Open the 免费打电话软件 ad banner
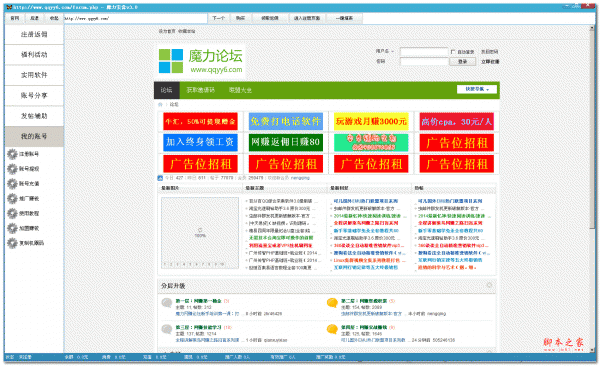The width and height of the screenshot is (600, 366). (286, 121)
